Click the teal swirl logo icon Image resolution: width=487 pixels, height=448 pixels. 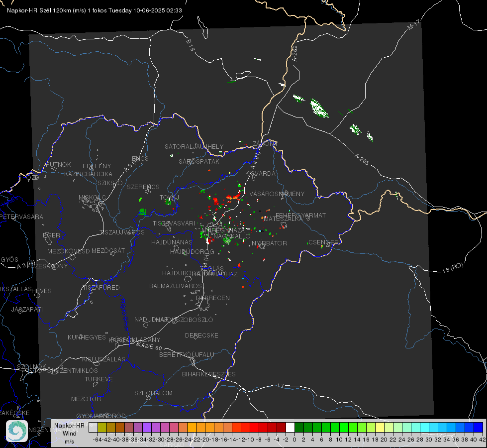tap(17, 431)
